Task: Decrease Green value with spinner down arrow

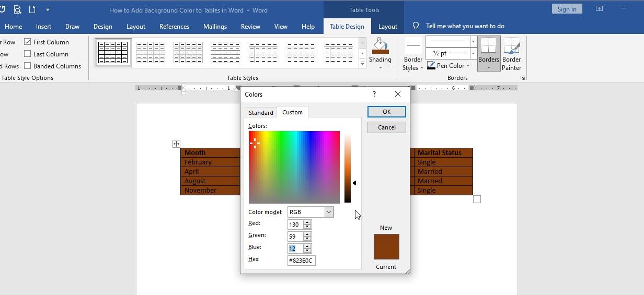Action: [307, 239]
